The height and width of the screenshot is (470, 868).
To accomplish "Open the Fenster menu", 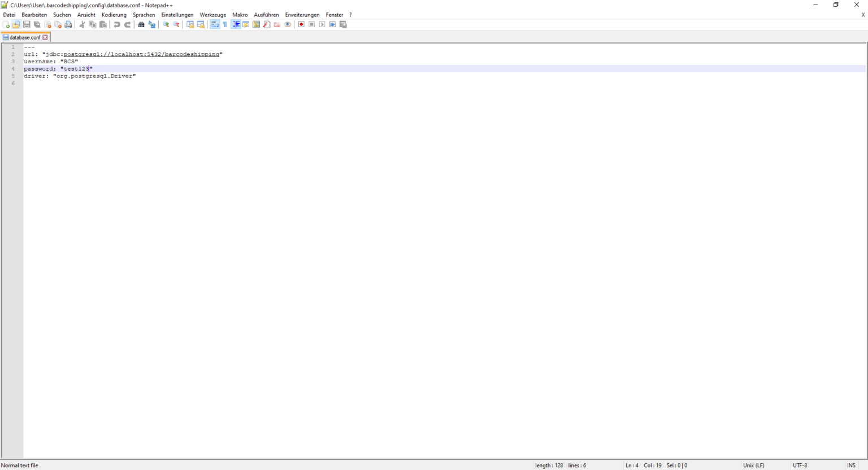I will (x=335, y=15).
